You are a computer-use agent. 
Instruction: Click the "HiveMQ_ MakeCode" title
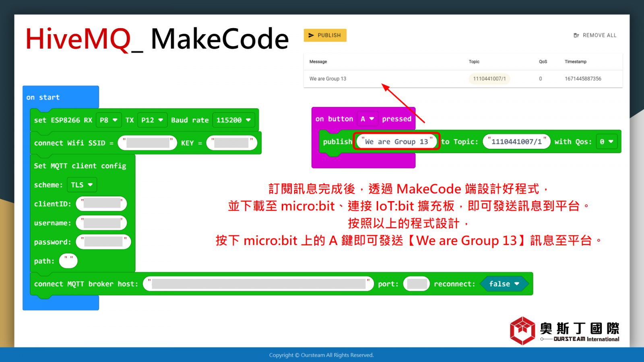click(x=157, y=39)
